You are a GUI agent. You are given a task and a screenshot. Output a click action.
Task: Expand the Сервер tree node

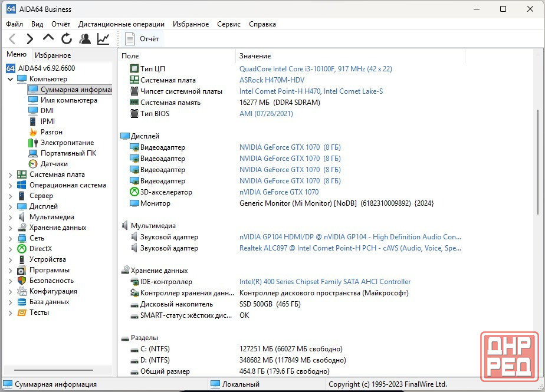[11, 196]
